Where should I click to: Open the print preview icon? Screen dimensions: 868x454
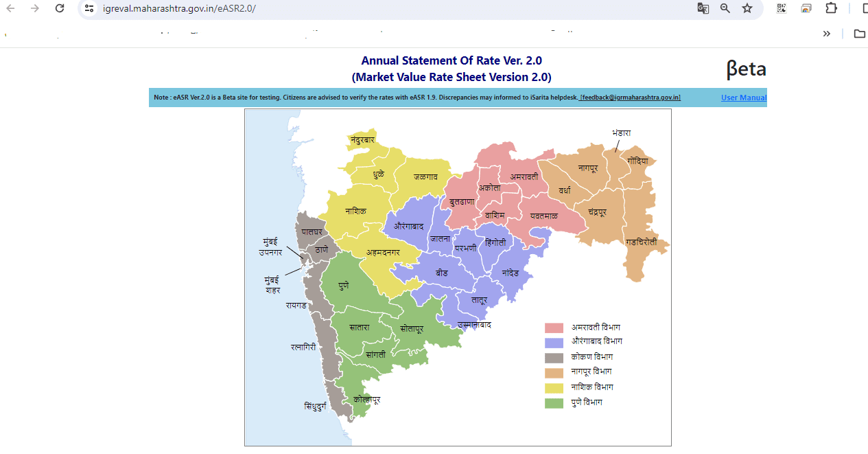point(806,8)
